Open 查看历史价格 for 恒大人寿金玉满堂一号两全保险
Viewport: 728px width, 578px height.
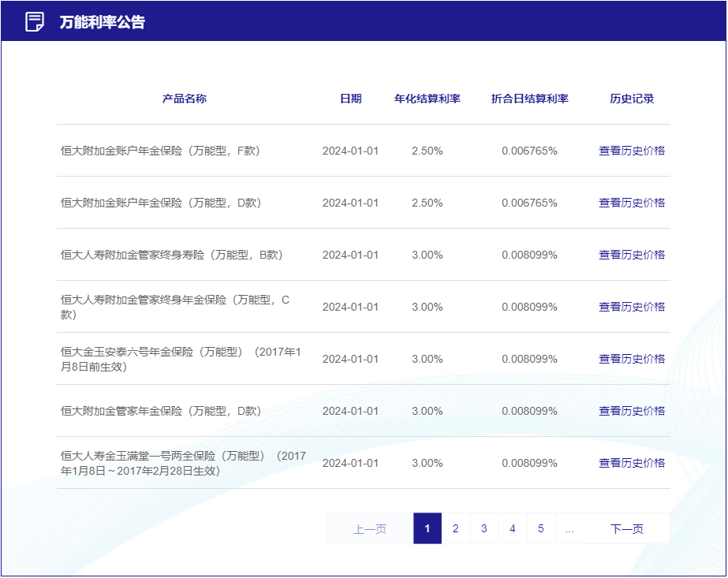[632, 462]
